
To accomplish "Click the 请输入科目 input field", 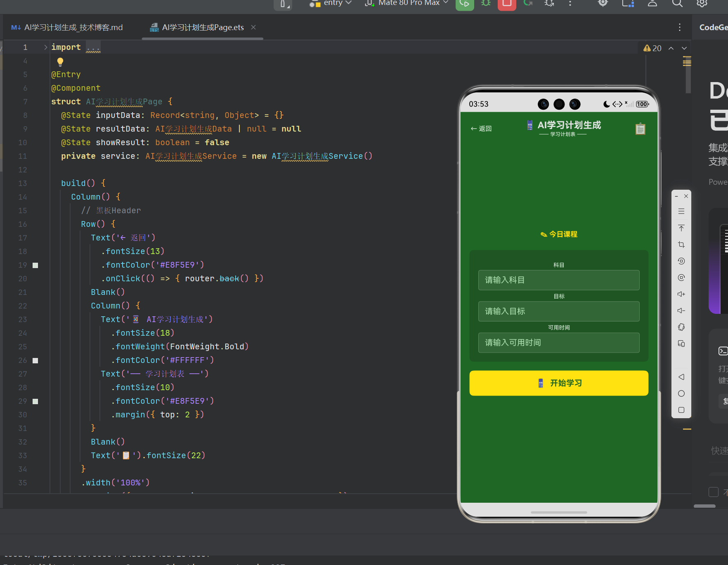I will (x=559, y=280).
